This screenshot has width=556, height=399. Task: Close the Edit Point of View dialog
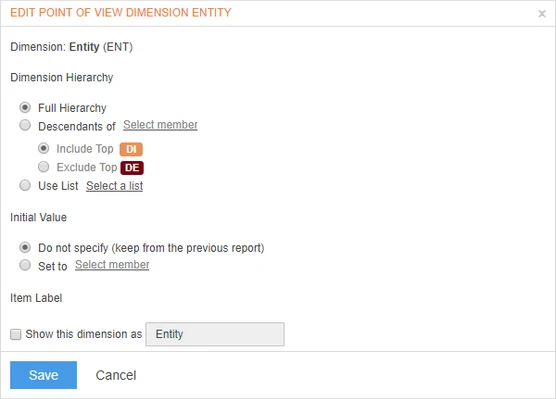click(x=541, y=13)
